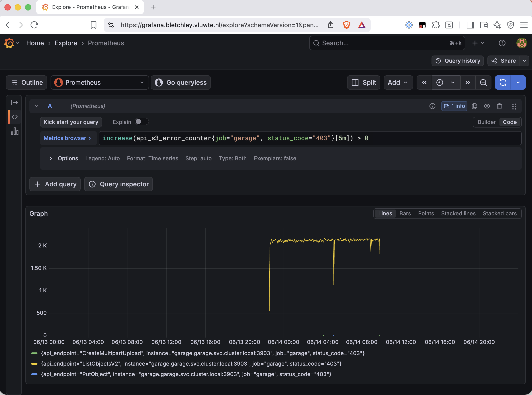Open the Grafana logo menu chevron
The width and height of the screenshot is (532, 395).
coord(17,43)
